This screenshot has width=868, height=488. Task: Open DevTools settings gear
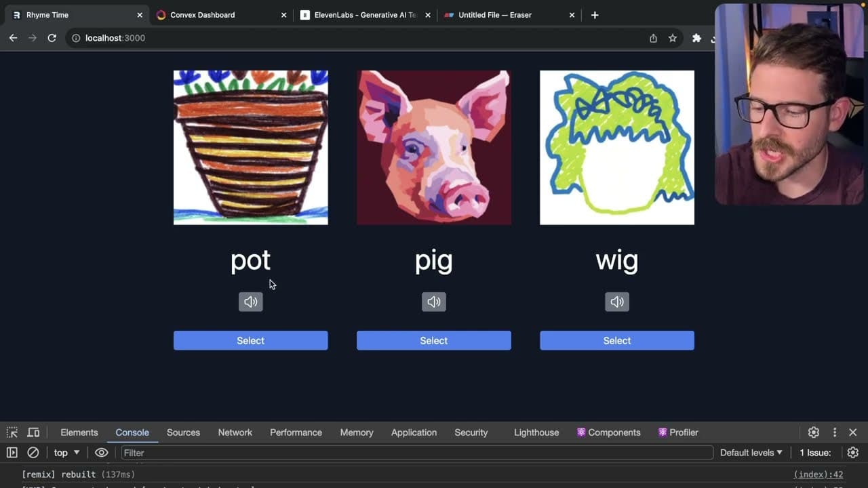click(814, 432)
